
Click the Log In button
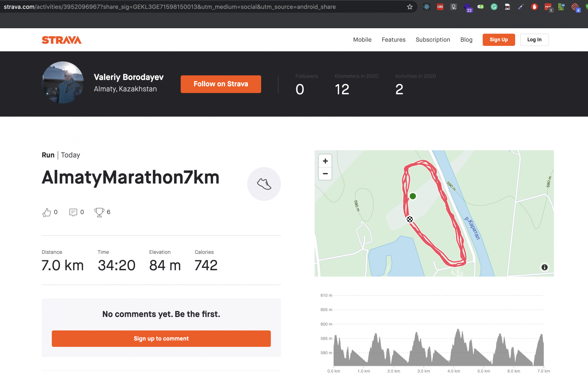pyautogui.click(x=534, y=40)
